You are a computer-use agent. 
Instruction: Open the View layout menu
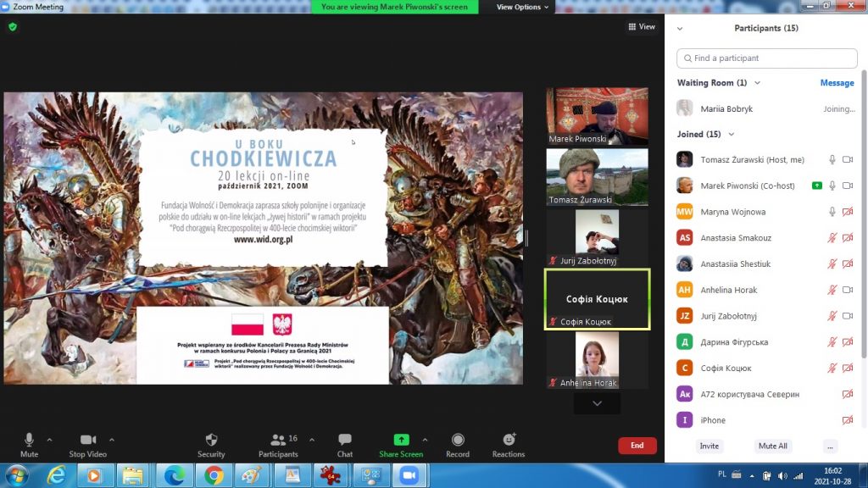pyautogui.click(x=642, y=27)
